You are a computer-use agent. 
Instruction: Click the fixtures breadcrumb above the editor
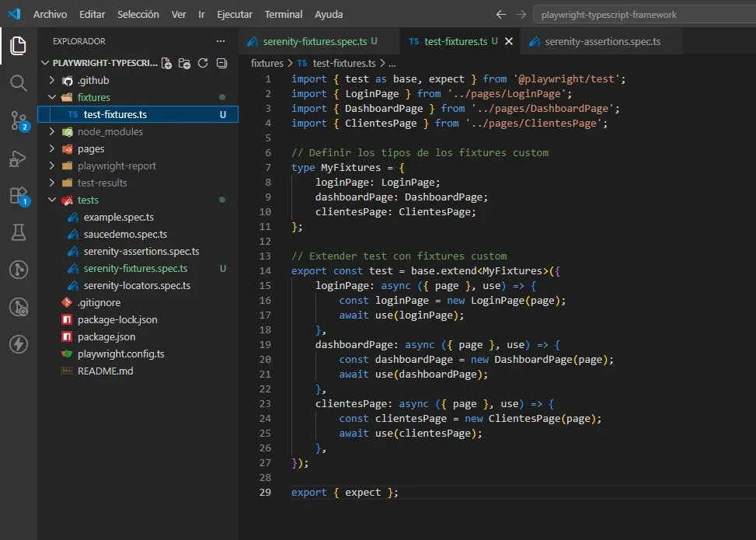(267, 60)
